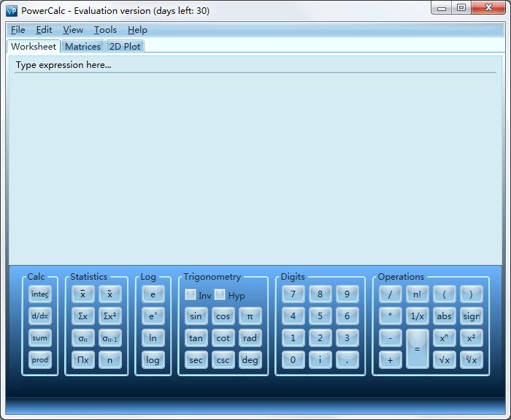This screenshot has height=420, width=511.
Task: Click the d/dx derivative button
Action: tap(39, 316)
